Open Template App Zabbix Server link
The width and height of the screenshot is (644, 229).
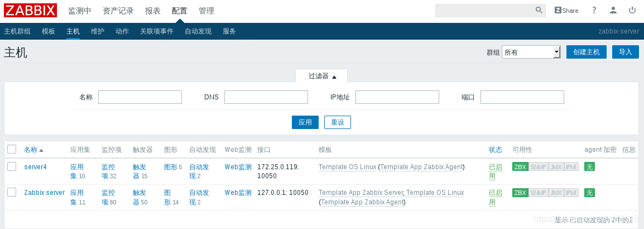pos(361,192)
